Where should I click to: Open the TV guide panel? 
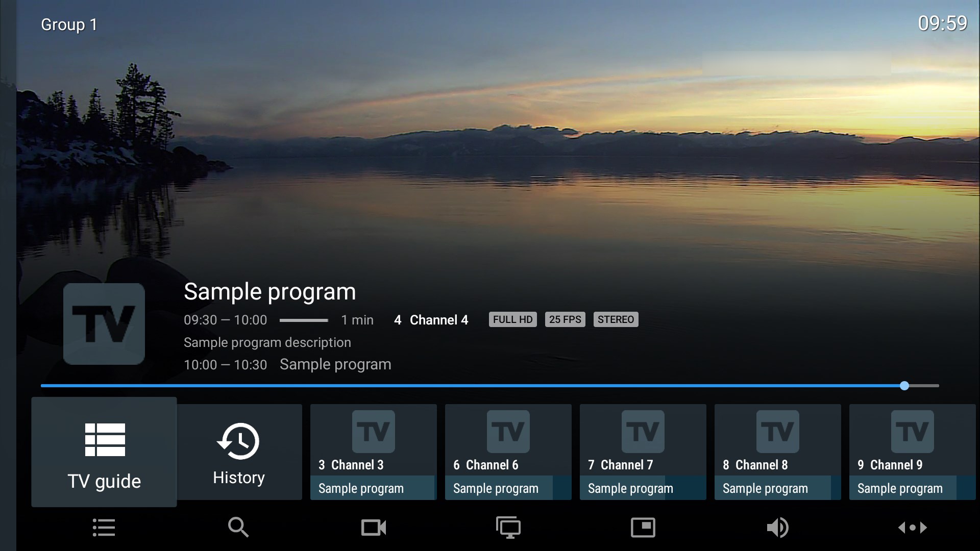[104, 451]
